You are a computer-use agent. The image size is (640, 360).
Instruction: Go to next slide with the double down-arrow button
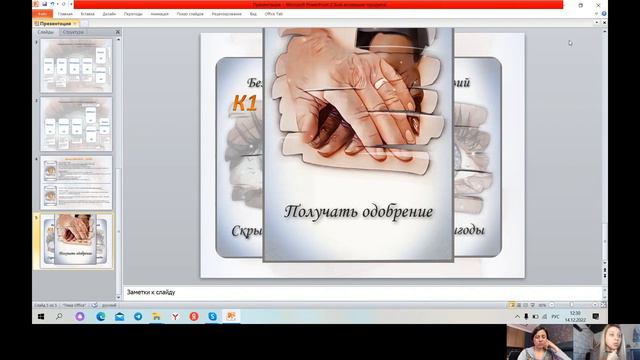[604, 276]
